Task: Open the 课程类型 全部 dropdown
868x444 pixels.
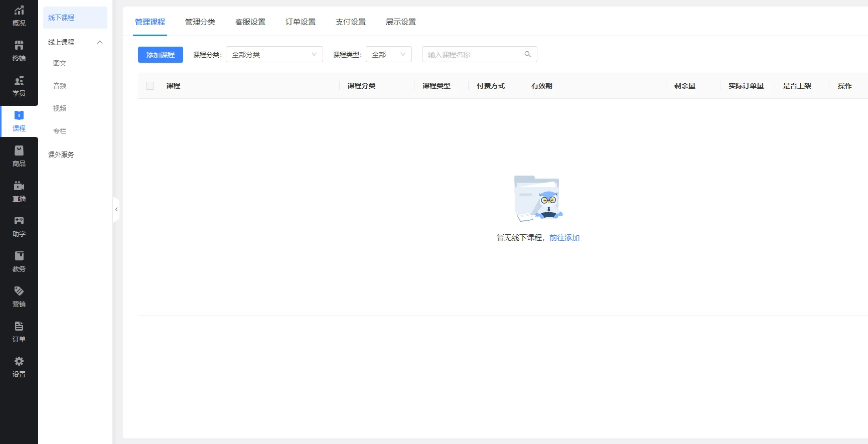Action: 388,54
